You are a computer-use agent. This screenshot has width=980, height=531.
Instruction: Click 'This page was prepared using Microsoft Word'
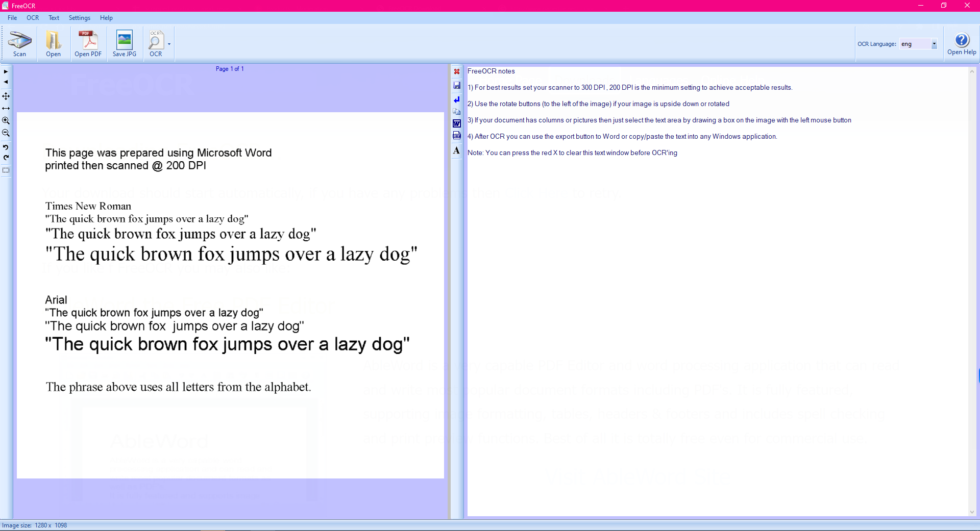coord(158,153)
